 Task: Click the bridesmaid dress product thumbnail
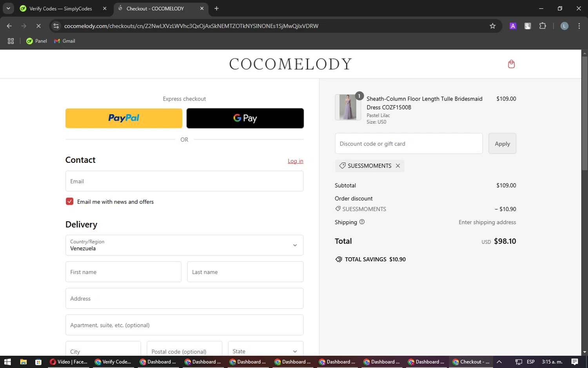click(x=348, y=107)
